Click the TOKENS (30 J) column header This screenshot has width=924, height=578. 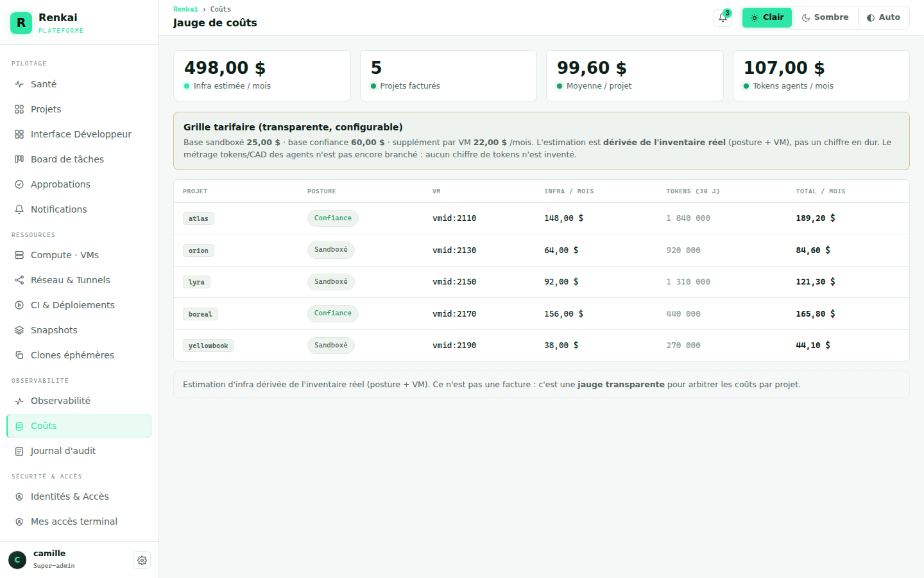pos(693,191)
